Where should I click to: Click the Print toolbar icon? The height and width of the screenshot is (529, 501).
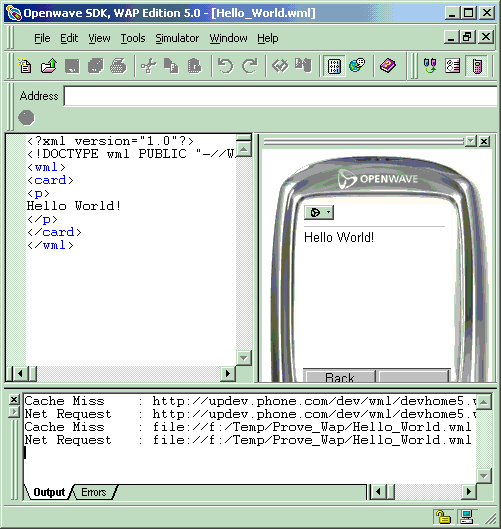[118, 66]
